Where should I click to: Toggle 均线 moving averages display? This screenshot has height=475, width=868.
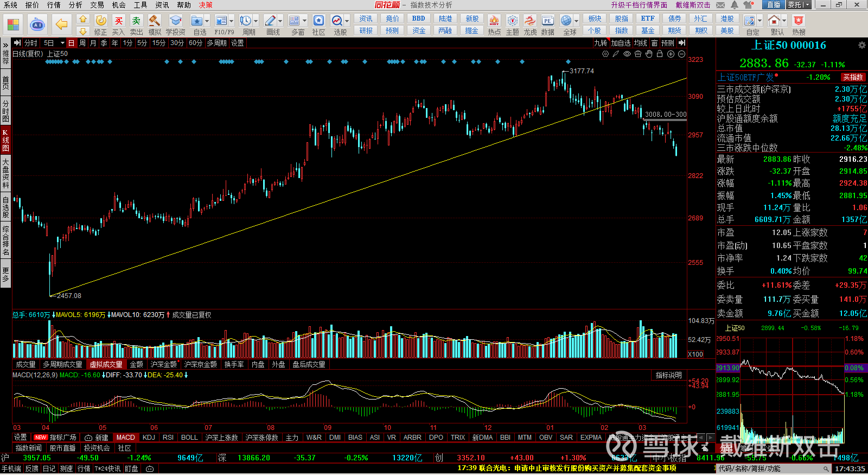tap(641, 43)
